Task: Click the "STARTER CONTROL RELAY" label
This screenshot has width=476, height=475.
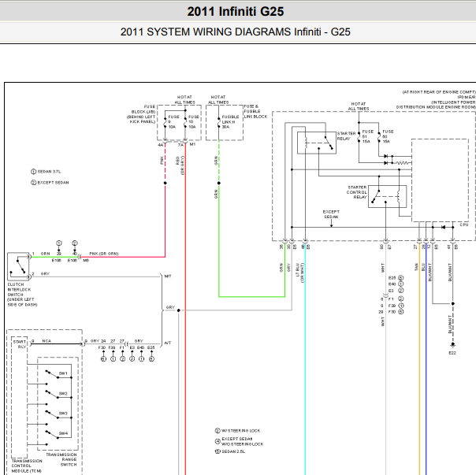Action: (357, 192)
